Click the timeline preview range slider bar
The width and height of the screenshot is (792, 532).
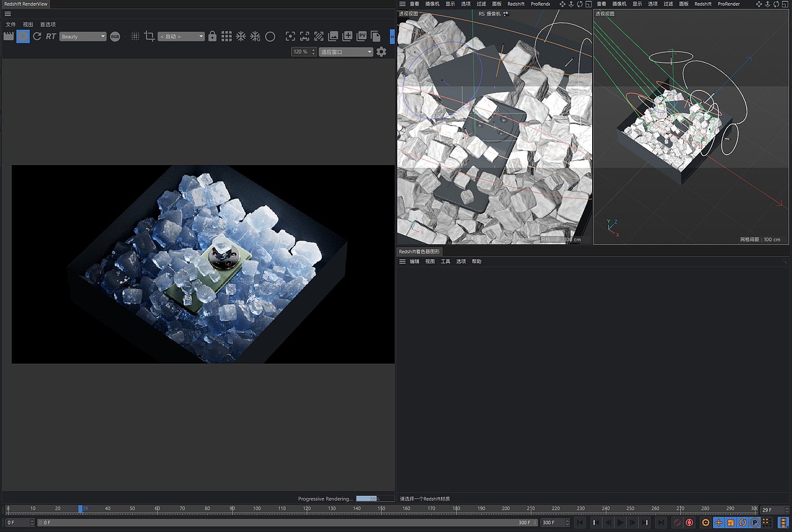click(288, 523)
